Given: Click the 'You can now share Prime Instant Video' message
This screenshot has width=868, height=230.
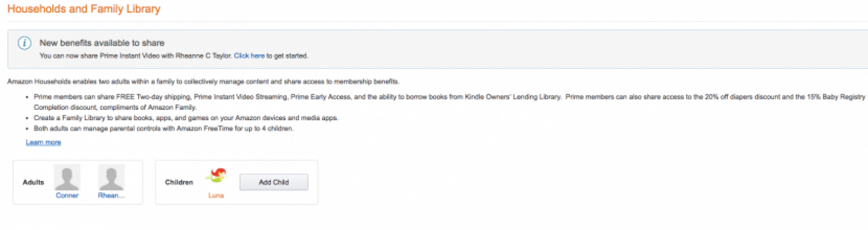Looking at the screenshot, I should point(174,56).
